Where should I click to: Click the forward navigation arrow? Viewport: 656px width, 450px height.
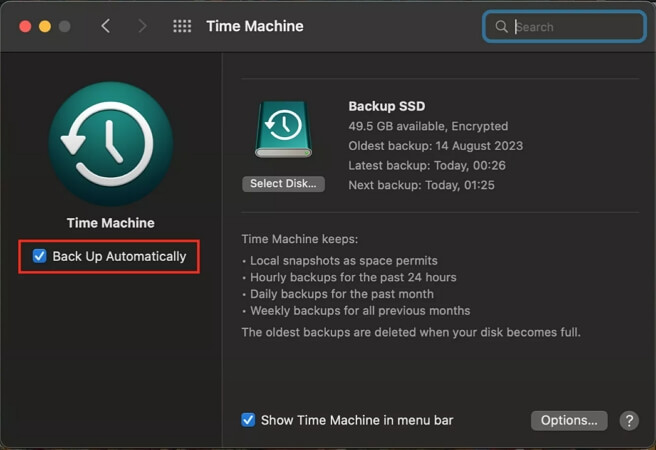pyautogui.click(x=142, y=26)
